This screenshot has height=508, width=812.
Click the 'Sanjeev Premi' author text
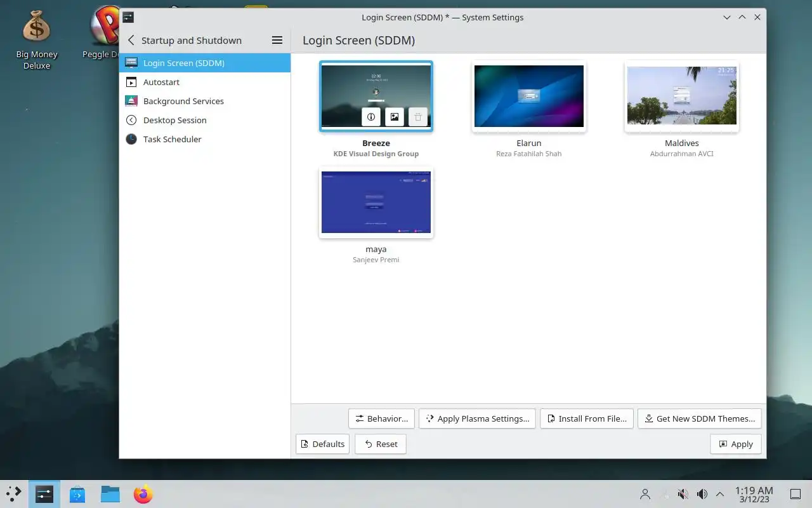[x=376, y=260]
